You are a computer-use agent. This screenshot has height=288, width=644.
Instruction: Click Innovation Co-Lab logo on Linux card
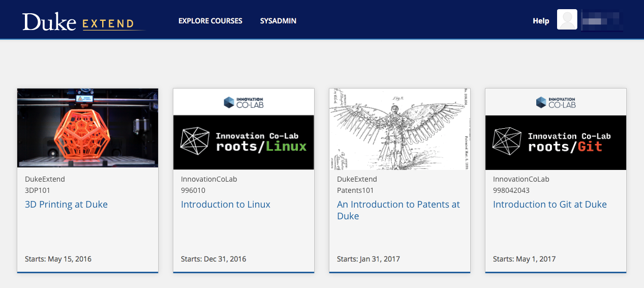(x=243, y=102)
